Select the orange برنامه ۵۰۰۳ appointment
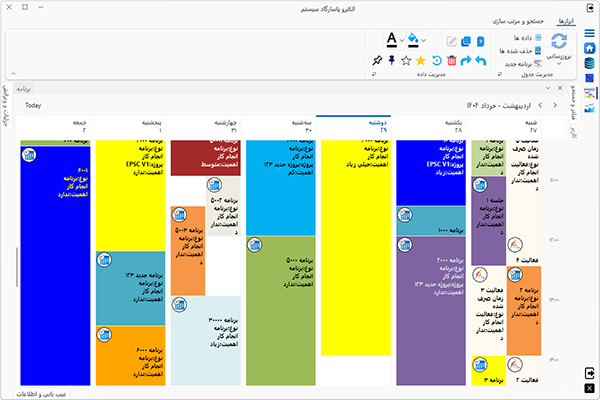The height and width of the screenshot is (400, 600). pyautogui.click(x=188, y=251)
